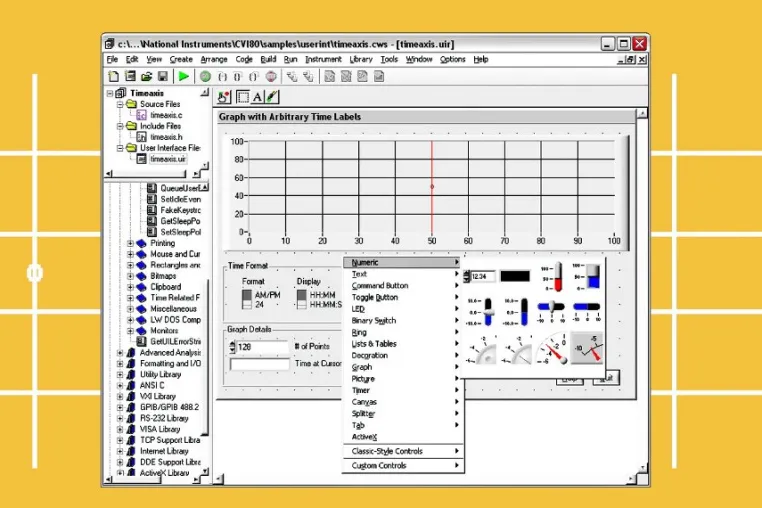Pick the horizontal pointer slide with knob in the palette

pyautogui.click(x=552, y=312)
